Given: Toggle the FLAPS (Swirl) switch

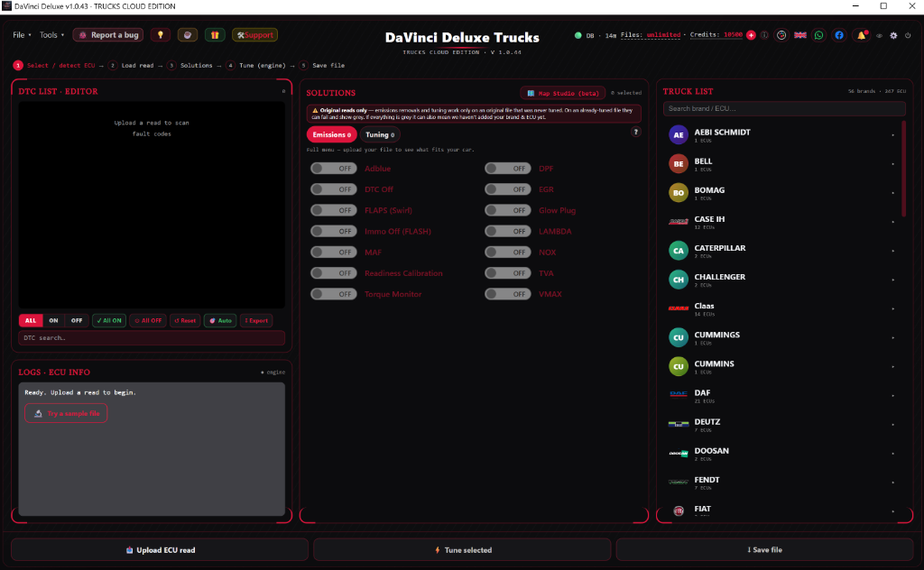Looking at the screenshot, I should (334, 210).
